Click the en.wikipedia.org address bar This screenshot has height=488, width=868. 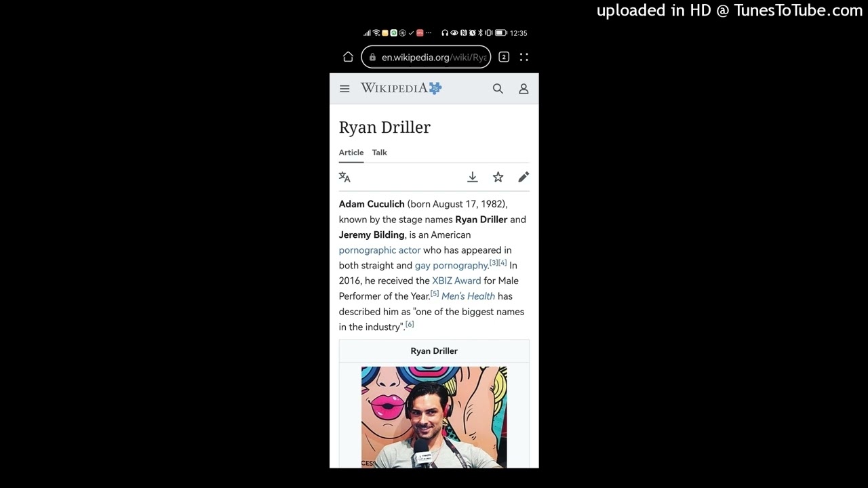426,57
